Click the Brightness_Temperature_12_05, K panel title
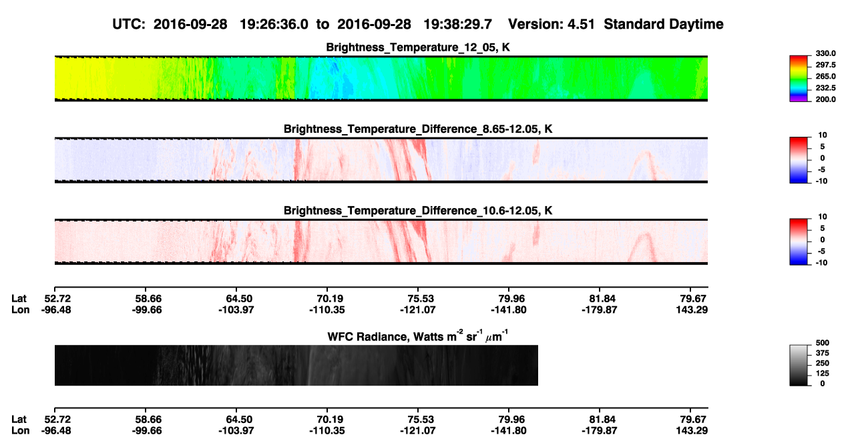This screenshot has width=868, height=445. coord(419,47)
